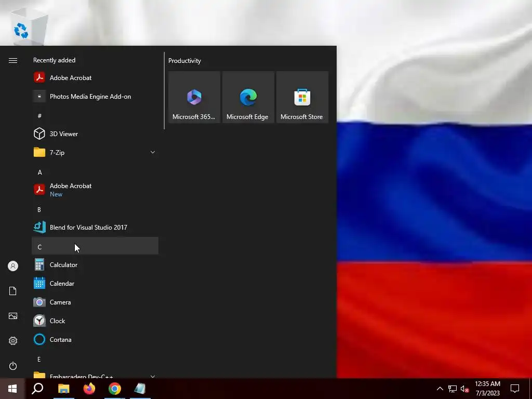The image size is (532, 399).
Task: Open Pictures from Start sidebar
Action: tap(13, 316)
